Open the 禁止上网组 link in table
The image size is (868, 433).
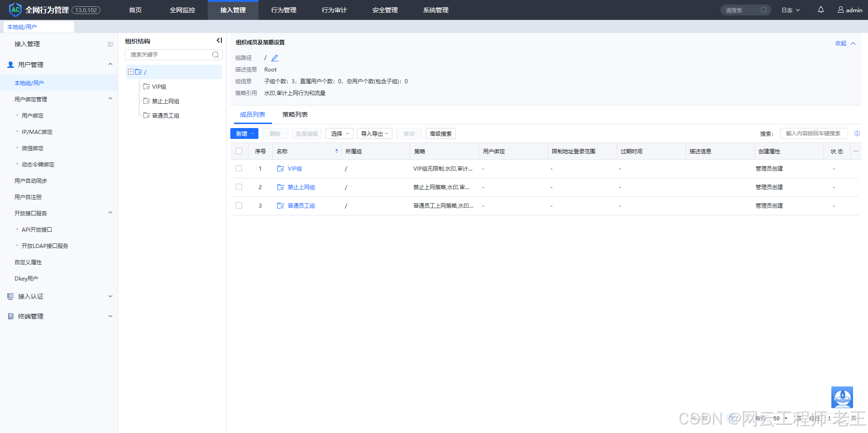[x=301, y=187]
